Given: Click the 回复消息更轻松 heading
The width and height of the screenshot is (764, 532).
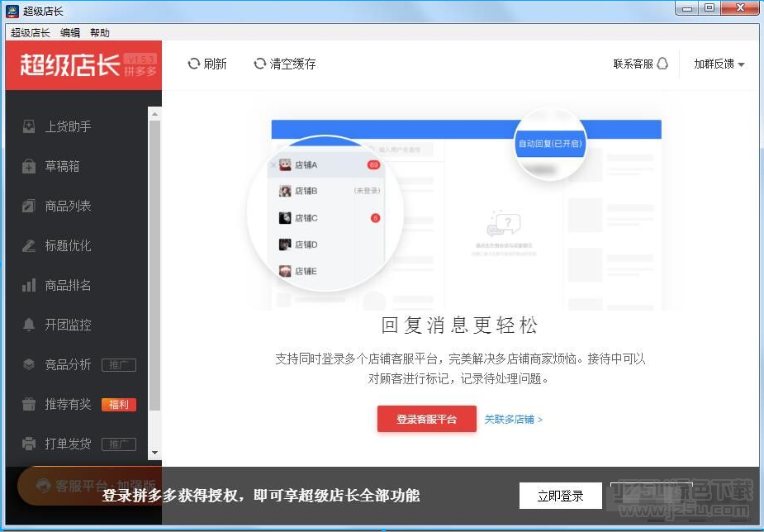Looking at the screenshot, I should tap(459, 325).
